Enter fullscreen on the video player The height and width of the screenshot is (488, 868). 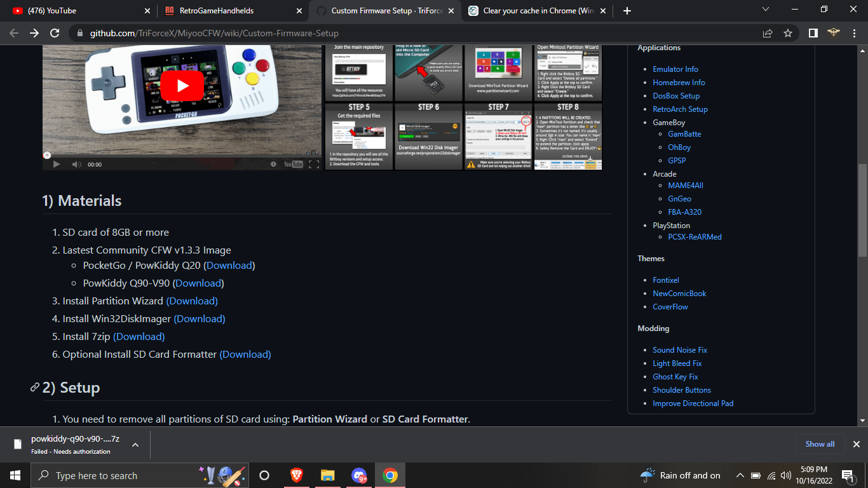point(313,164)
